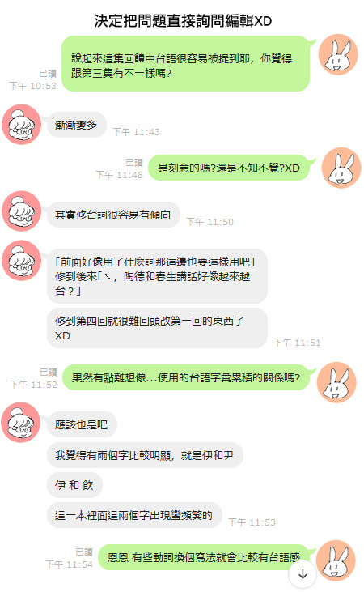
Task: Select the 是刻意的嗎?還是不知不覺?XD bubble
Action: [x=230, y=168]
